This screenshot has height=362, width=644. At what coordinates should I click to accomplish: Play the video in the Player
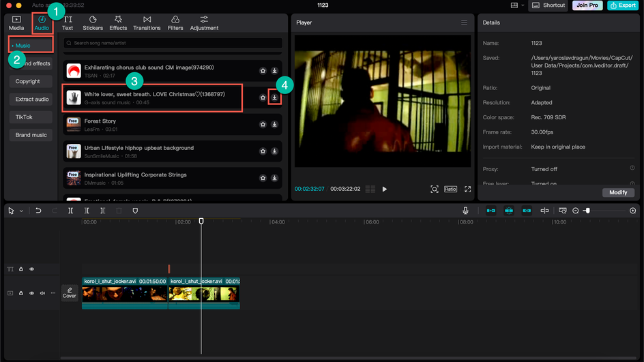385,190
